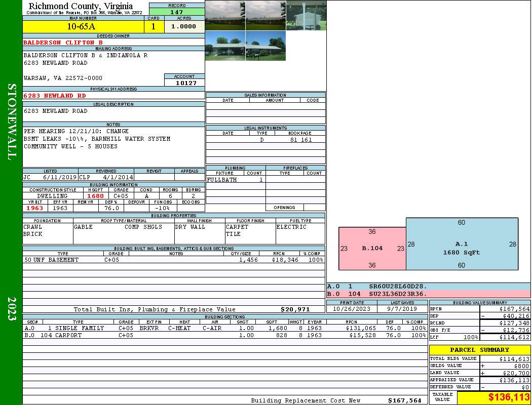
Task: Click sketch code B.0 SU23L36D23R36 line
Action: pos(429,294)
